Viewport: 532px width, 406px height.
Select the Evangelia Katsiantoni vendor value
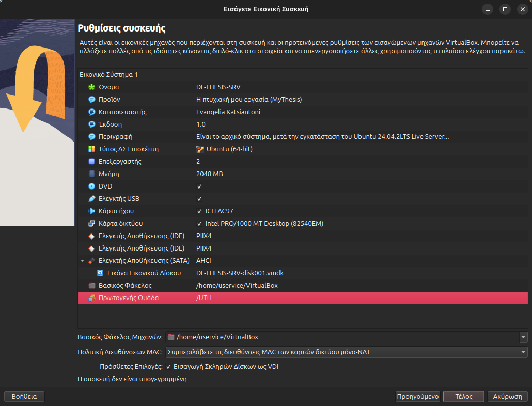pyautogui.click(x=228, y=112)
